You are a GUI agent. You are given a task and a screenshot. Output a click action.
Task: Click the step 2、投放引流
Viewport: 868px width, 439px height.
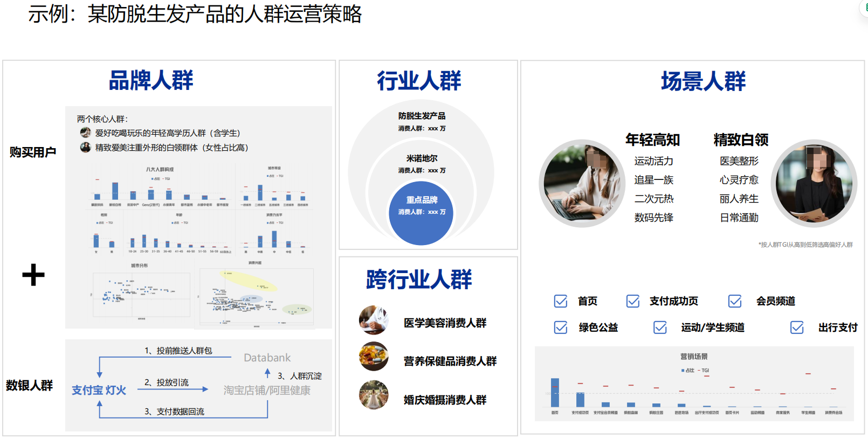pyautogui.click(x=166, y=382)
